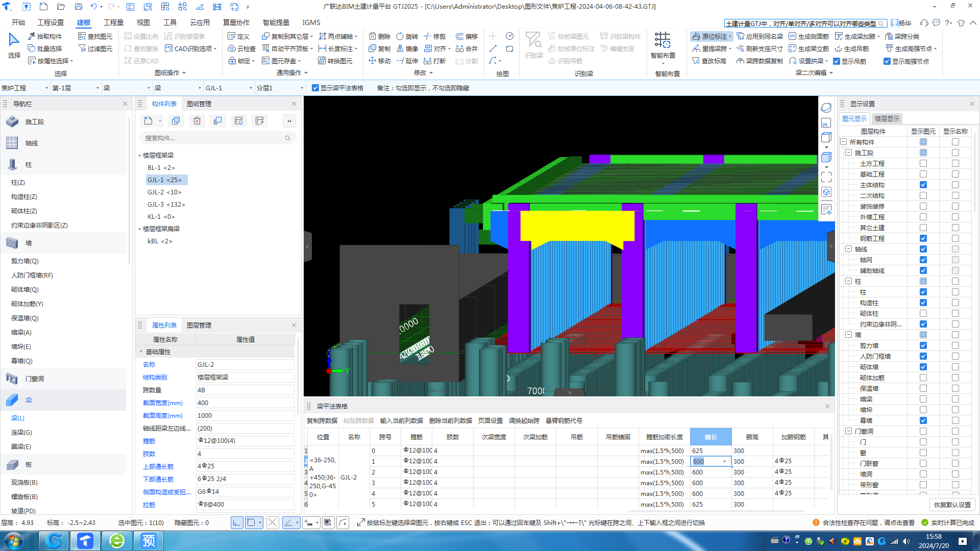Open the GJL-1 component dropdown

tap(251, 88)
